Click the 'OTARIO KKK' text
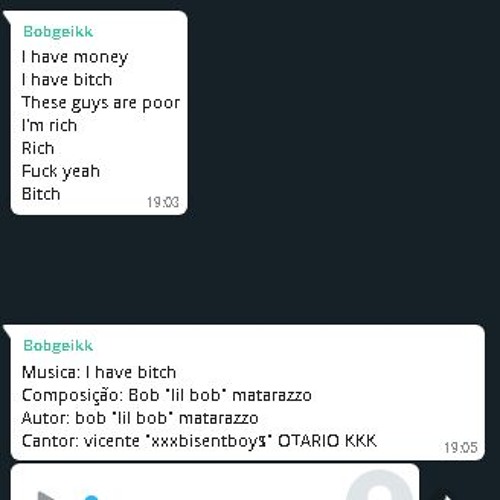Image resolution: width=500 pixels, height=500 pixels. (x=327, y=441)
